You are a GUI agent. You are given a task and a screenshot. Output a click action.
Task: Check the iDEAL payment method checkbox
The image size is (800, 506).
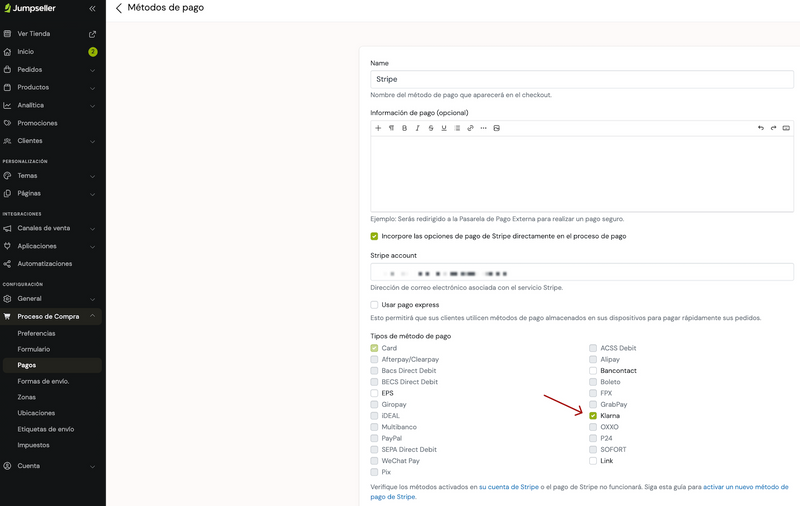click(x=374, y=416)
